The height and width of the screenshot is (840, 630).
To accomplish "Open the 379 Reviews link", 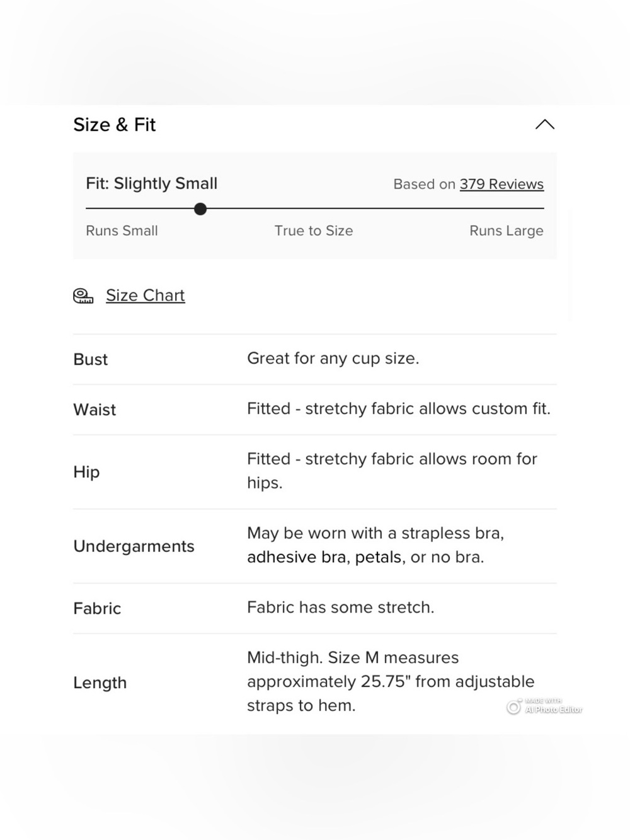I will pyautogui.click(x=501, y=184).
